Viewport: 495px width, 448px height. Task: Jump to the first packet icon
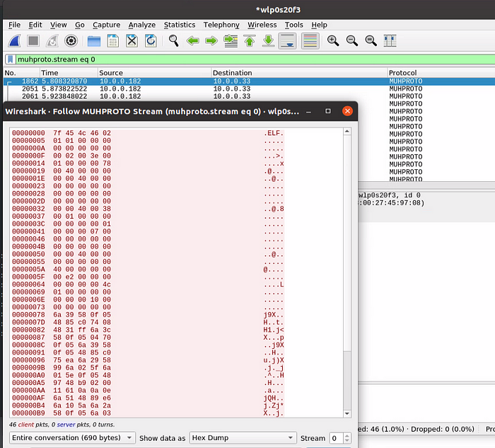click(249, 41)
